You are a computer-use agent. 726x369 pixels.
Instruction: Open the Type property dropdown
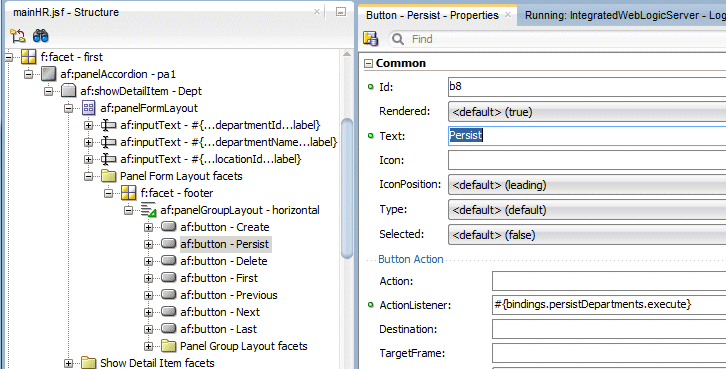point(587,210)
